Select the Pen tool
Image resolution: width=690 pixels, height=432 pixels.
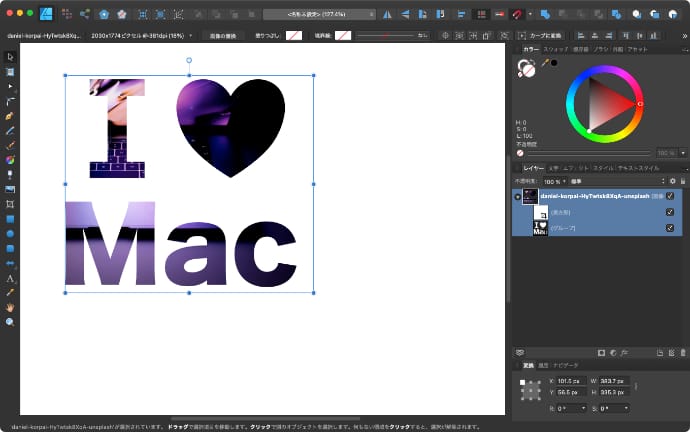pyautogui.click(x=10, y=116)
